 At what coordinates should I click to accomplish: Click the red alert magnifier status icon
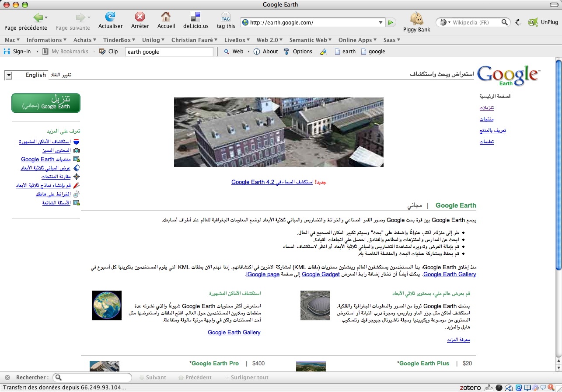552,388
